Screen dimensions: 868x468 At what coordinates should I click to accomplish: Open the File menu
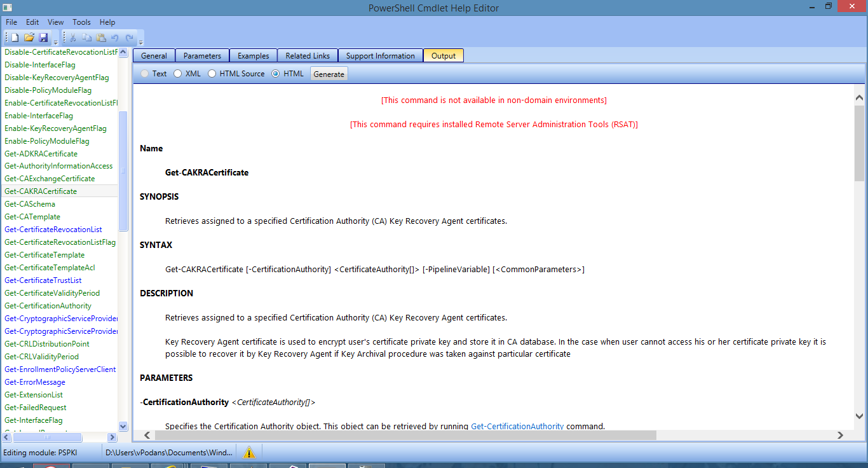pyautogui.click(x=11, y=22)
